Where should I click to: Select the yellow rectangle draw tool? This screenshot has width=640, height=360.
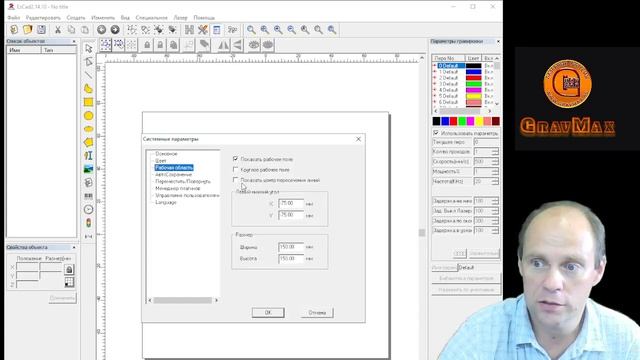click(x=89, y=102)
